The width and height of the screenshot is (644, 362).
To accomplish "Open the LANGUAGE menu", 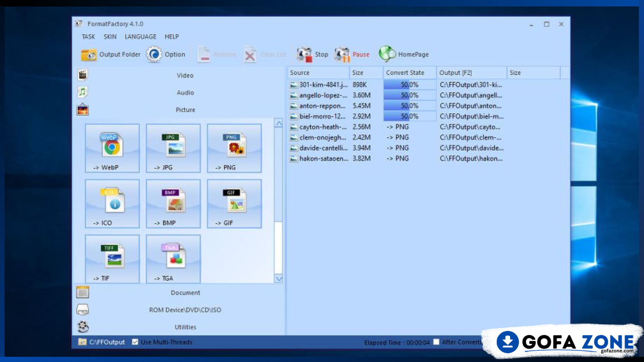I will click(141, 37).
